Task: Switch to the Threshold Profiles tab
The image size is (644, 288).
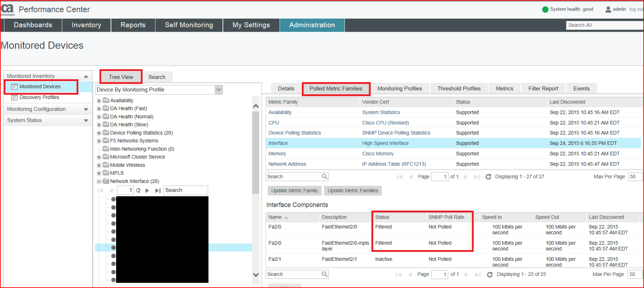Action: tap(459, 89)
